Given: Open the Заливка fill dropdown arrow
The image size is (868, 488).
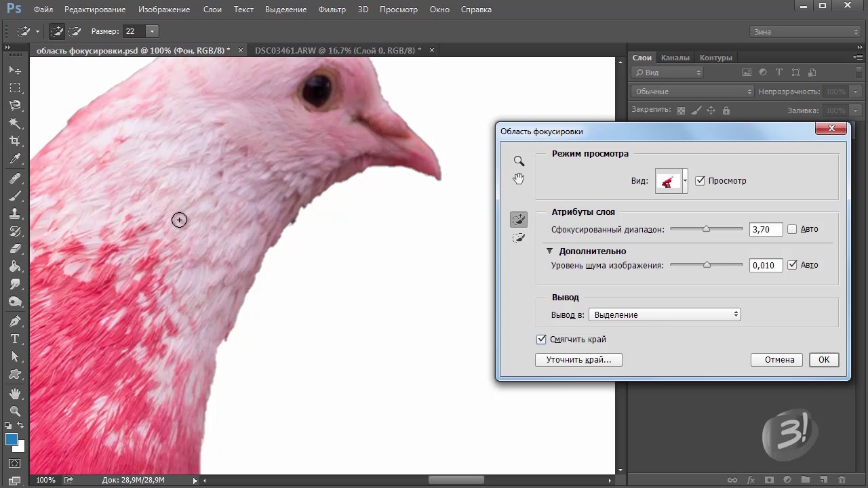Looking at the screenshot, I should 856,110.
